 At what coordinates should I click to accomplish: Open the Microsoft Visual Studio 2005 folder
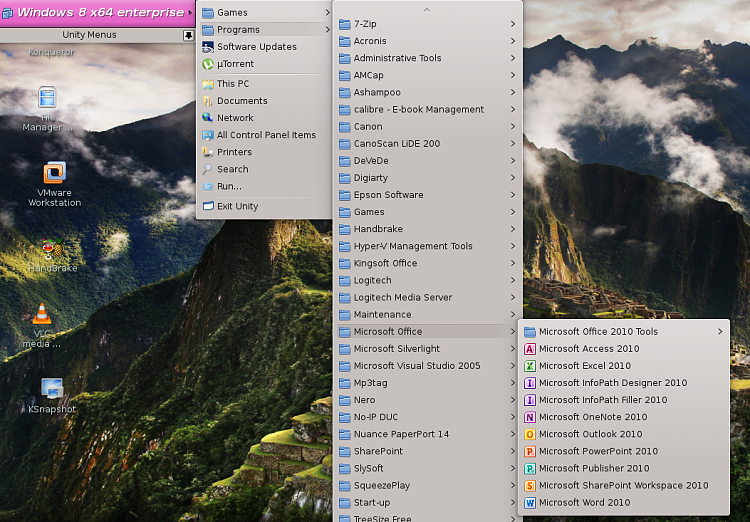click(427, 366)
